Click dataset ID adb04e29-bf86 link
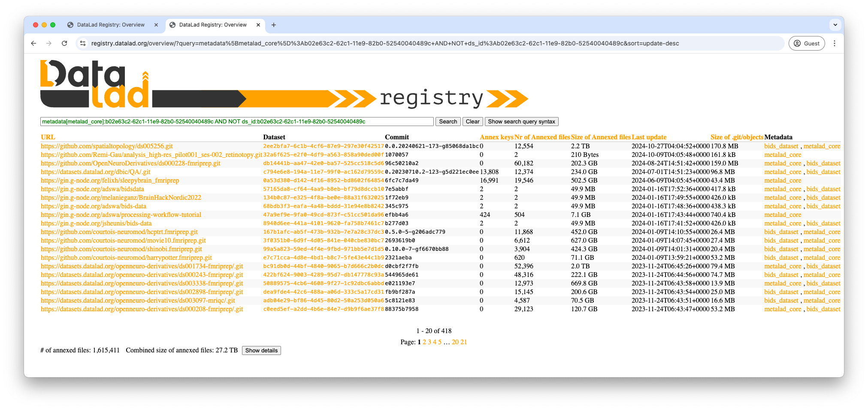Image resolution: width=868 pixels, height=409 pixels. 324,301
